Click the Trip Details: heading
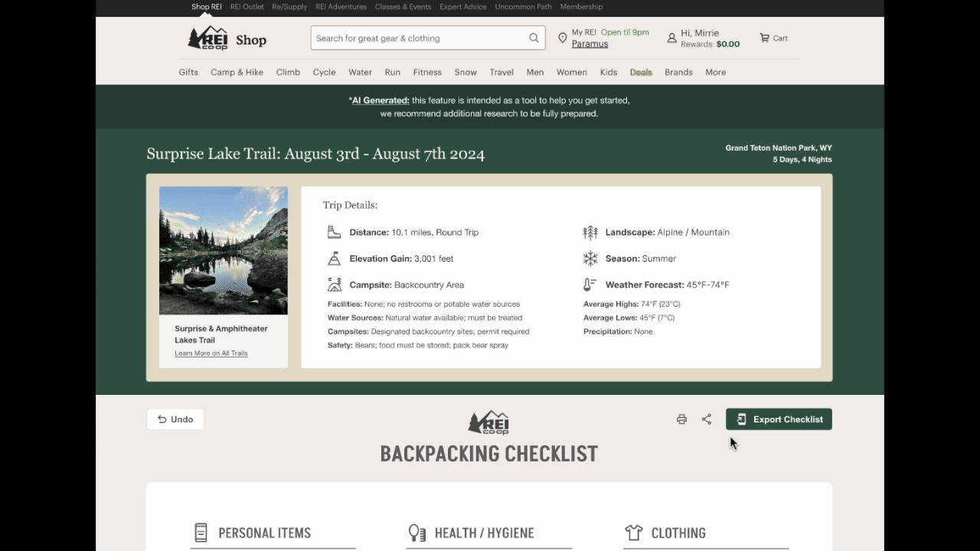The height and width of the screenshot is (551, 980). point(350,205)
